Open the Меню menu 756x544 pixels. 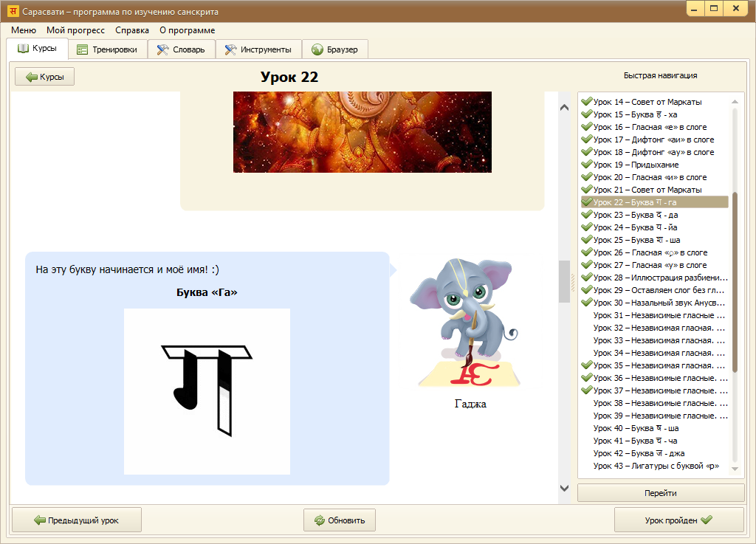23,30
